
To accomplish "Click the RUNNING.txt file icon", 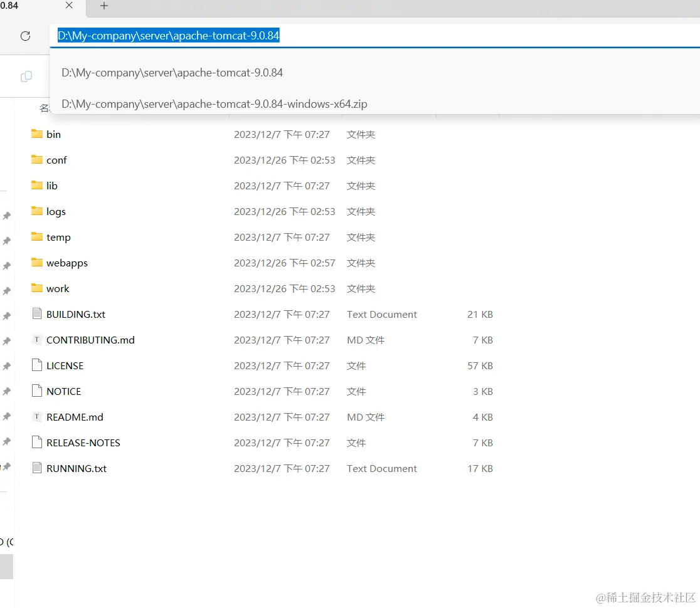I will click(x=37, y=468).
